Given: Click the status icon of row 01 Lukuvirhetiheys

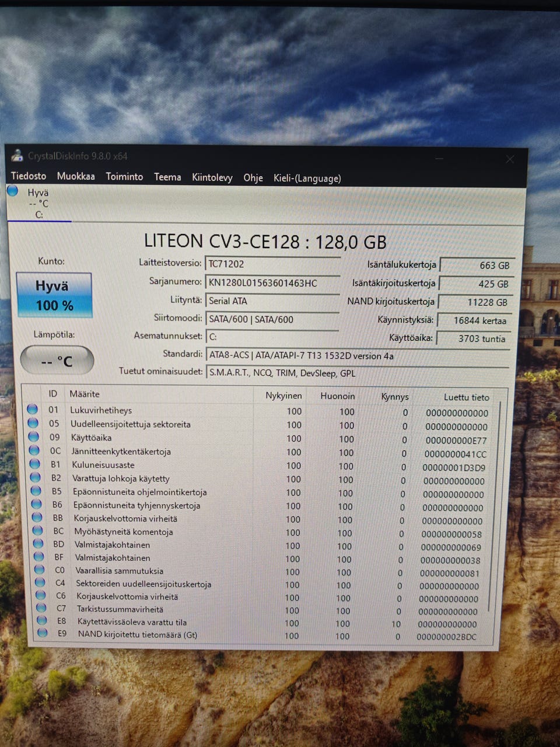Looking at the screenshot, I should tap(33, 409).
